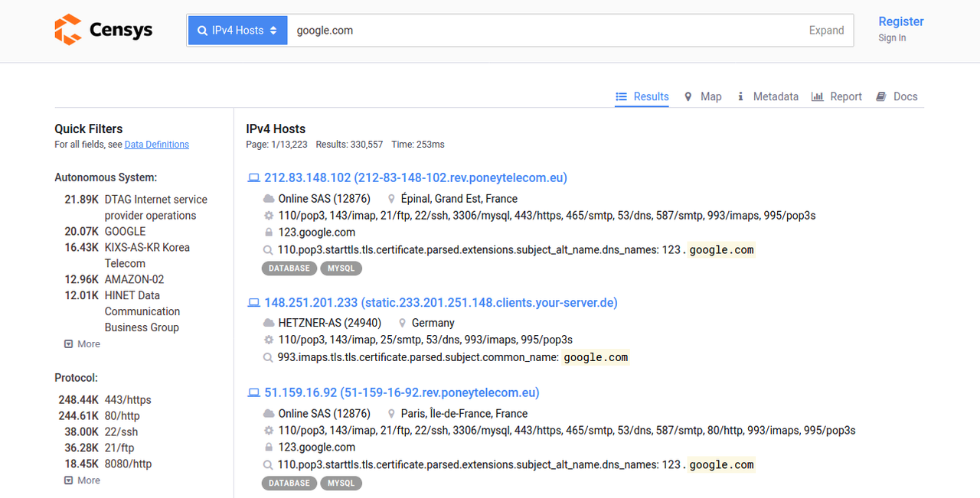Open host 51.159.16.92 result
Screen dimensions: 980x498
(x=402, y=392)
